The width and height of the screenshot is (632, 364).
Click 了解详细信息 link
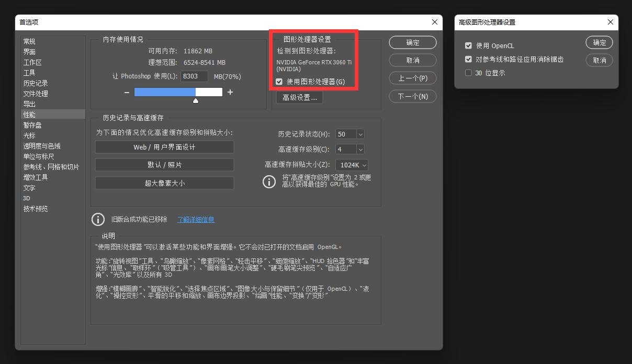(x=195, y=220)
